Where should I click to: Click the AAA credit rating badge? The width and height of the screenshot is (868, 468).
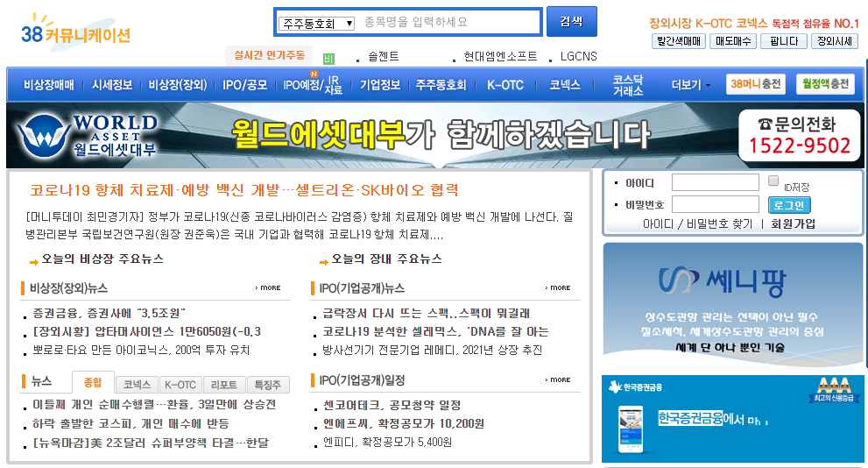click(834, 389)
